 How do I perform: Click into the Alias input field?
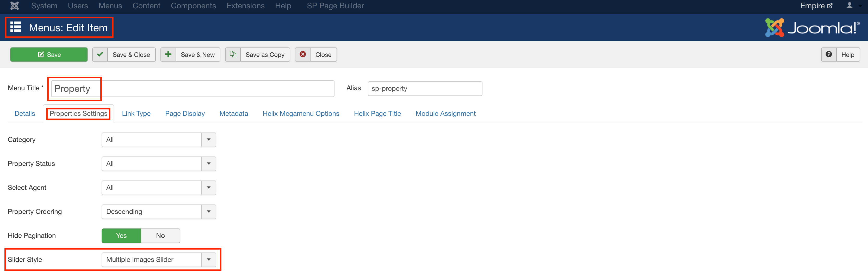425,88
